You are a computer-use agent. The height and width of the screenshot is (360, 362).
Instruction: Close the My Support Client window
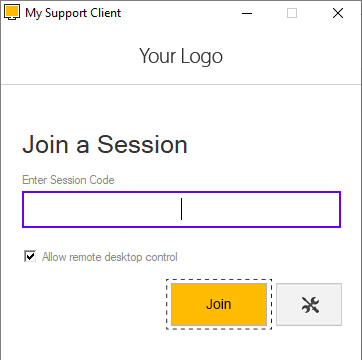(x=338, y=13)
